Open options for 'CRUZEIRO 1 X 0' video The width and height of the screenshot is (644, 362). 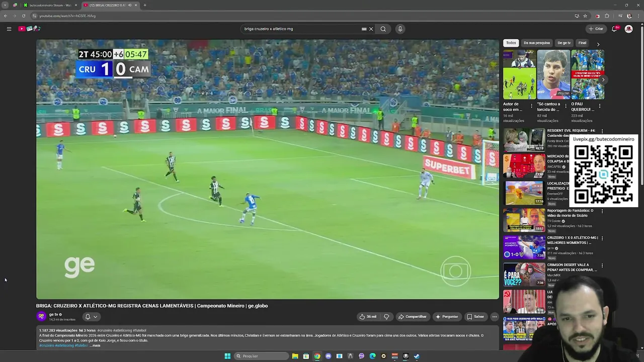coord(602,238)
